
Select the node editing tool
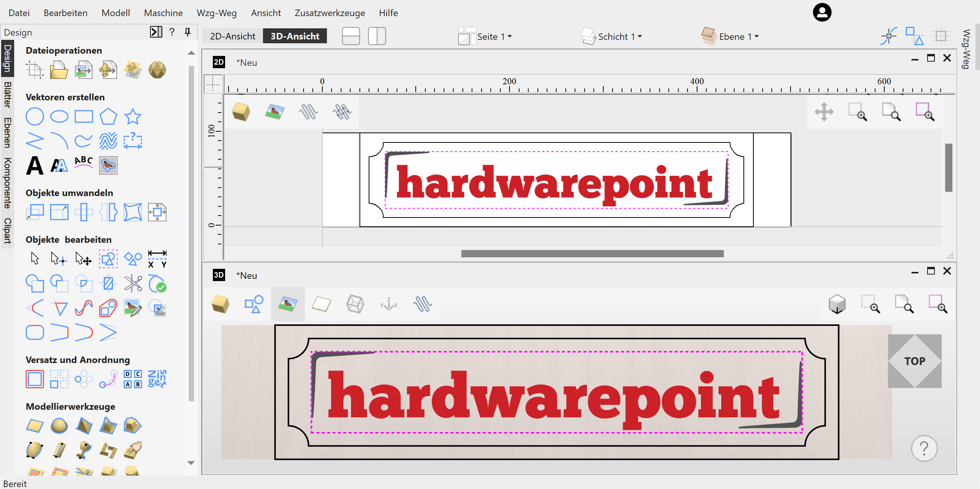(59, 259)
